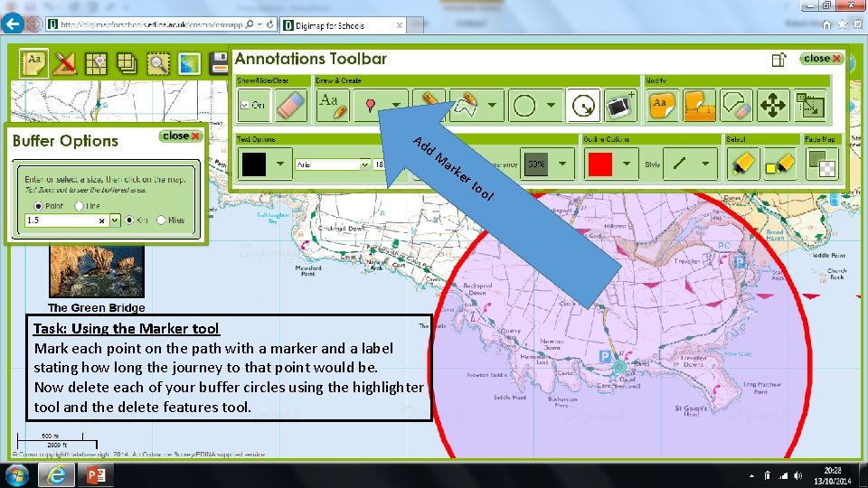The image size is (868, 488).
Task: Open PowerPoint in the taskbar
Action: pos(95,475)
